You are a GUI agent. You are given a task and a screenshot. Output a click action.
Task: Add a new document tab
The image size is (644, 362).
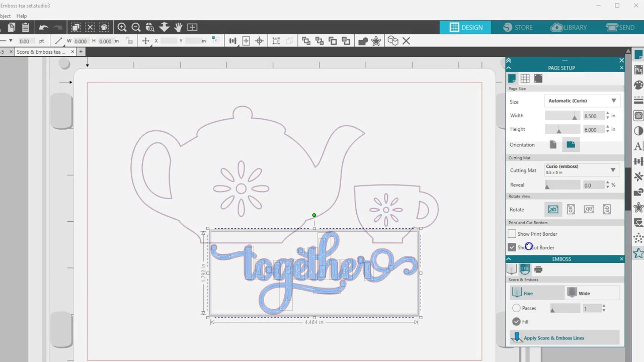tap(80, 52)
